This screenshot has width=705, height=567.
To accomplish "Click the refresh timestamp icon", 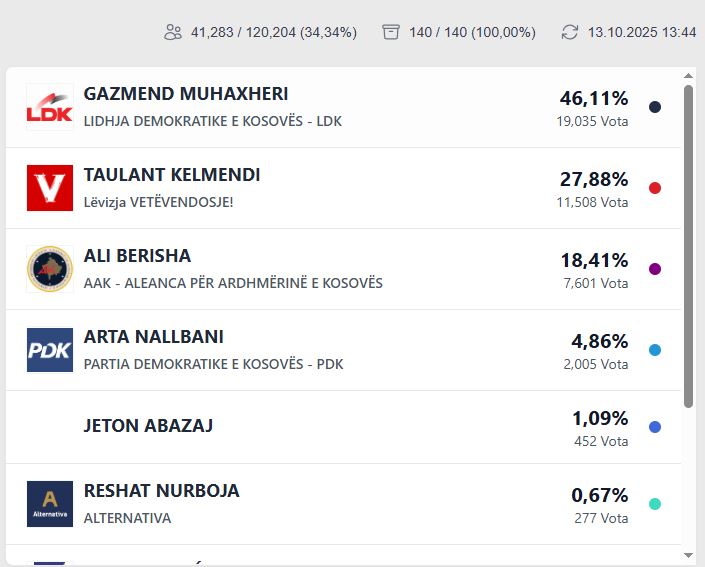I will click(570, 32).
